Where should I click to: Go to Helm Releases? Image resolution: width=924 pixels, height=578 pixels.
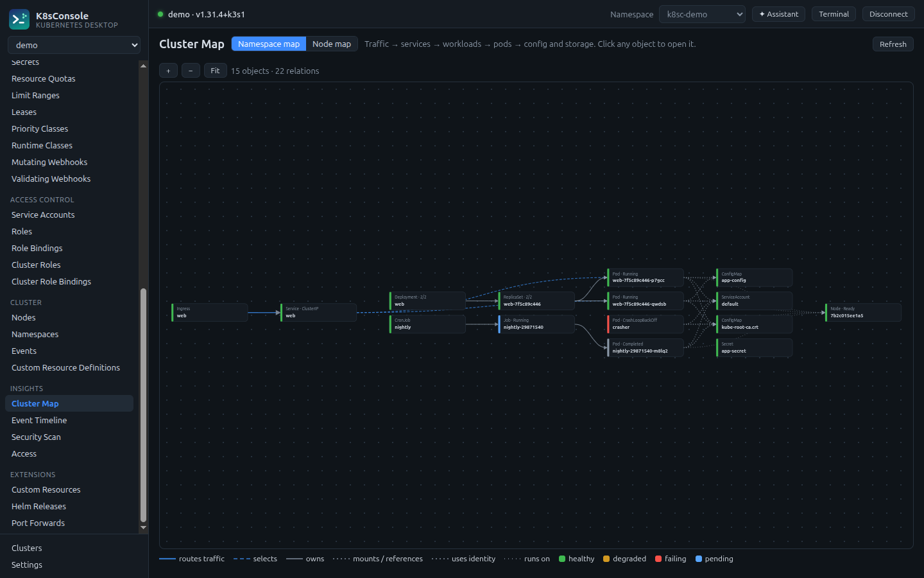point(69,506)
